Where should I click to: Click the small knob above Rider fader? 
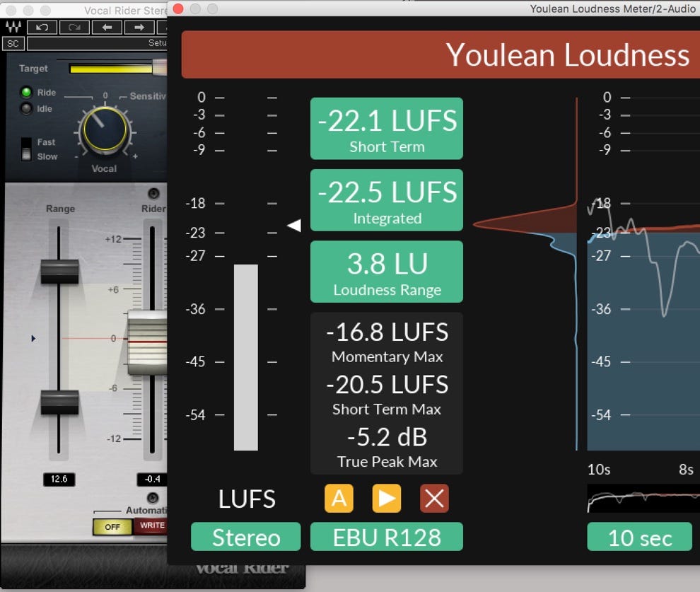click(x=153, y=193)
